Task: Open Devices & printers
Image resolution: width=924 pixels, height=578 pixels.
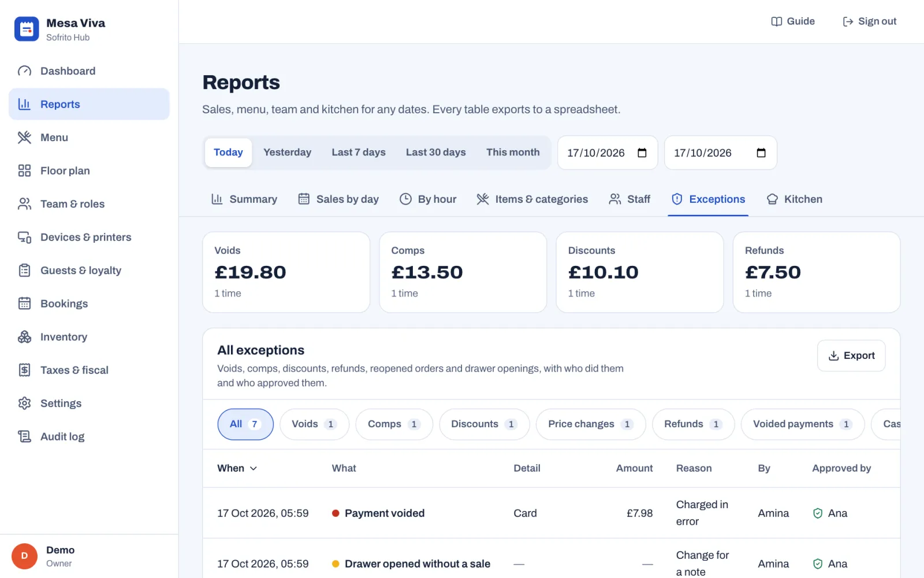Action: 89,237
